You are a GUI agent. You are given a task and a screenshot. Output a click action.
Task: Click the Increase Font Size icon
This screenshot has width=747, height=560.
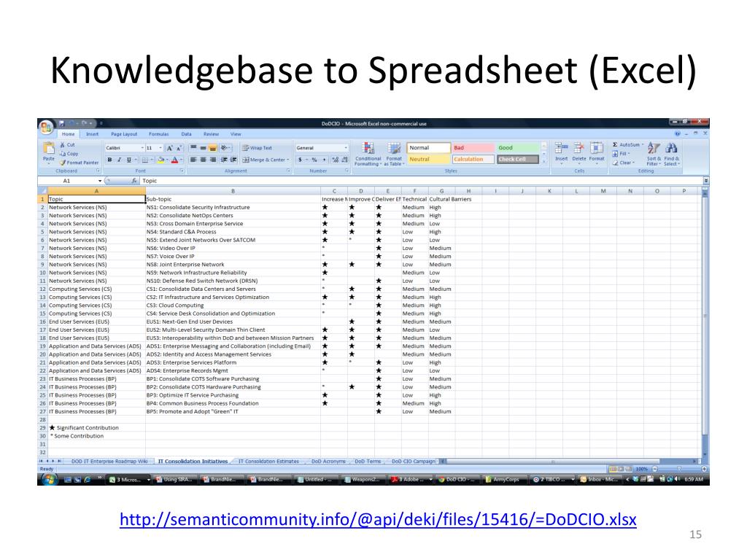[169, 148]
